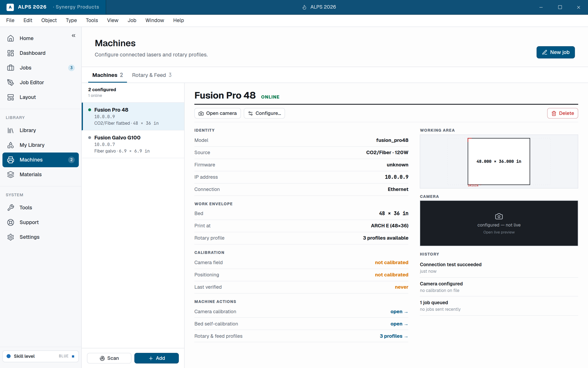The height and width of the screenshot is (368, 588).
Task: Open the Edit menu
Action: (x=28, y=20)
